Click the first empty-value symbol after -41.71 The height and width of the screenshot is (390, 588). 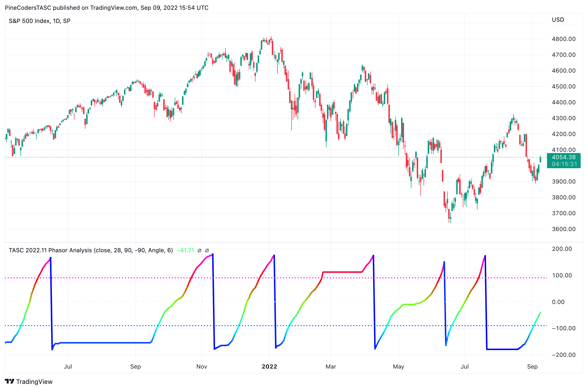pos(199,251)
